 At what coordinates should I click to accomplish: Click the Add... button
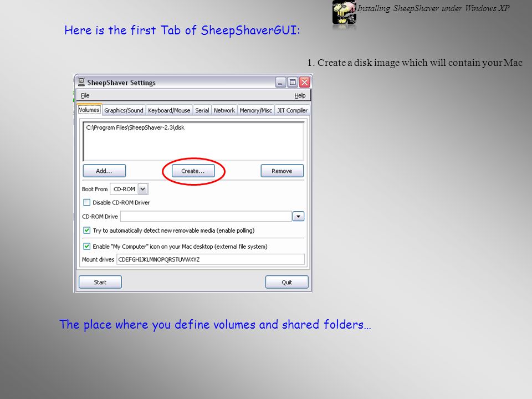point(104,171)
